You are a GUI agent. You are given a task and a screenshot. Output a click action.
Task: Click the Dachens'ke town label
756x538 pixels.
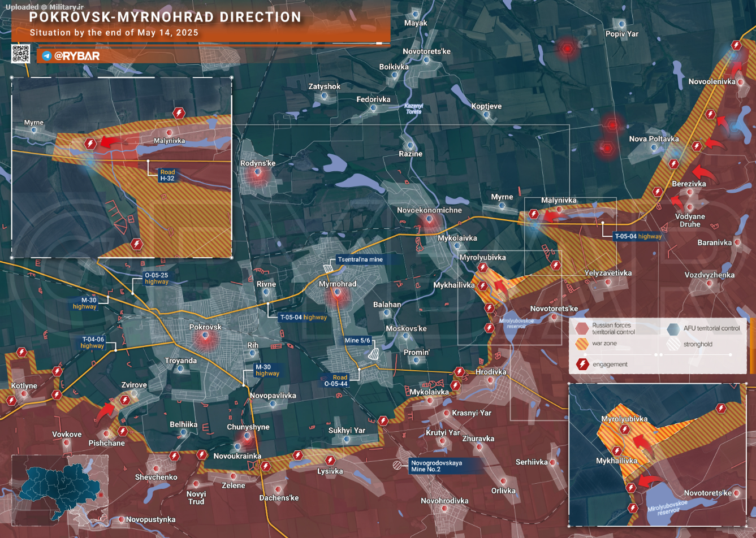coord(279,498)
